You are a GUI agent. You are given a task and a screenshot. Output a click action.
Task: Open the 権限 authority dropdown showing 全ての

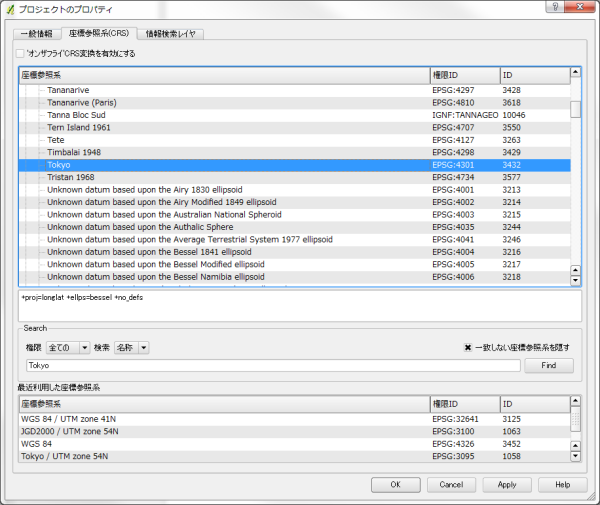click(x=68, y=347)
